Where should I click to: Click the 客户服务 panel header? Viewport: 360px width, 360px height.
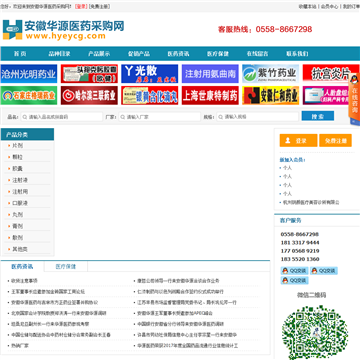[x=317, y=220]
